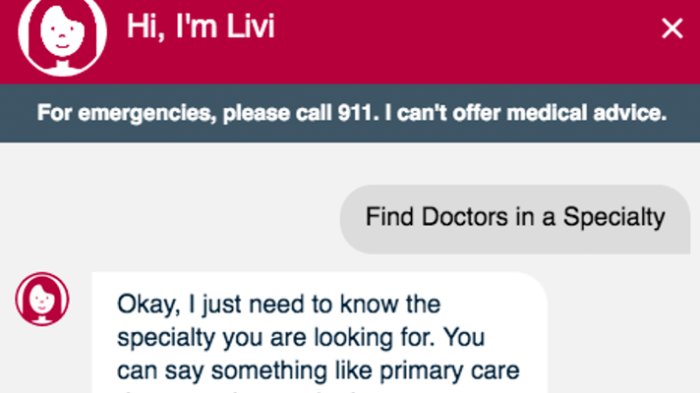
Task: Close the Livi chat window
Action: [672, 29]
